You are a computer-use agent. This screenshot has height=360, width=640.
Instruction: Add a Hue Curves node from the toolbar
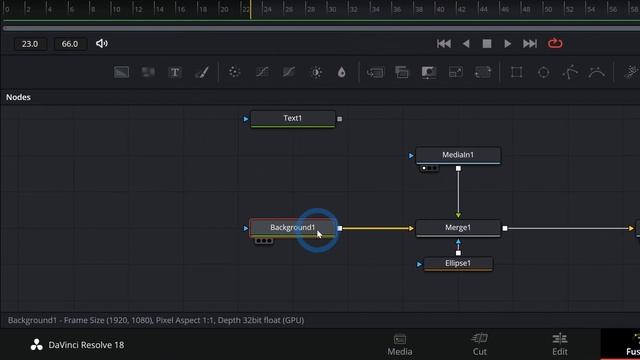[x=289, y=72]
